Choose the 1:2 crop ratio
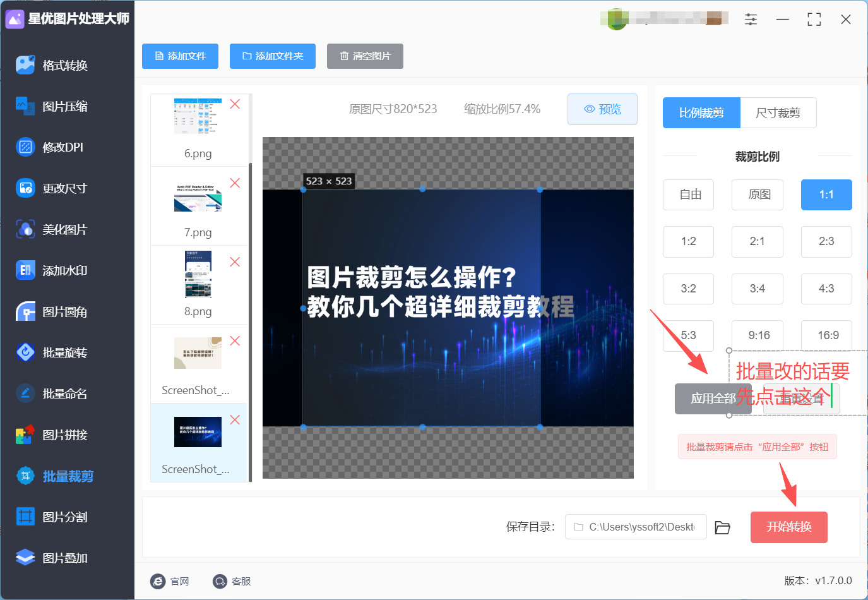The height and width of the screenshot is (600, 868). pyautogui.click(x=689, y=242)
